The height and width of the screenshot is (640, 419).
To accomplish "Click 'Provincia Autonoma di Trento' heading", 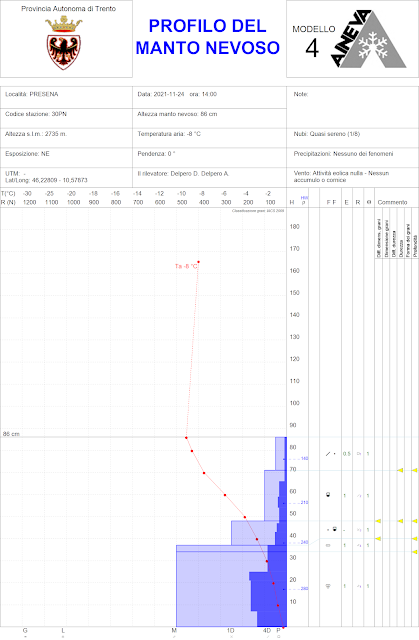I will tap(69, 9).
